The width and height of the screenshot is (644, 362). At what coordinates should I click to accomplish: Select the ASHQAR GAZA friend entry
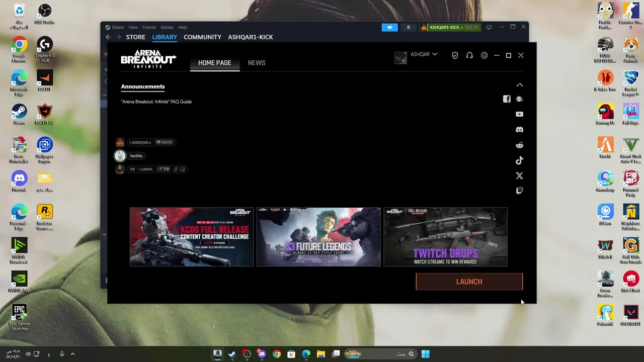pyautogui.click(x=145, y=142)
